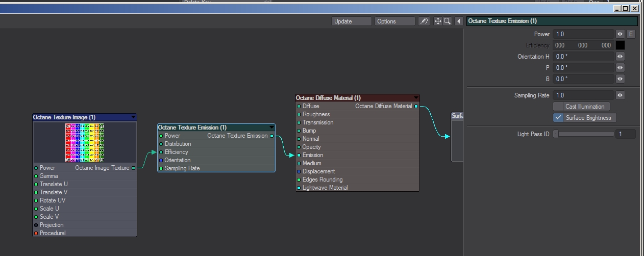Click the Bump input connector
Screen dimensions: 644x256
click(299, 131)
